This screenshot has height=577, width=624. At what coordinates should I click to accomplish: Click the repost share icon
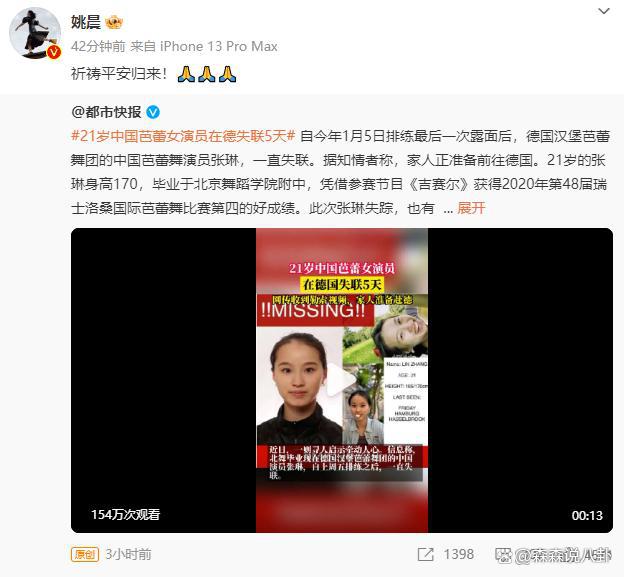(x=425, y=554)
